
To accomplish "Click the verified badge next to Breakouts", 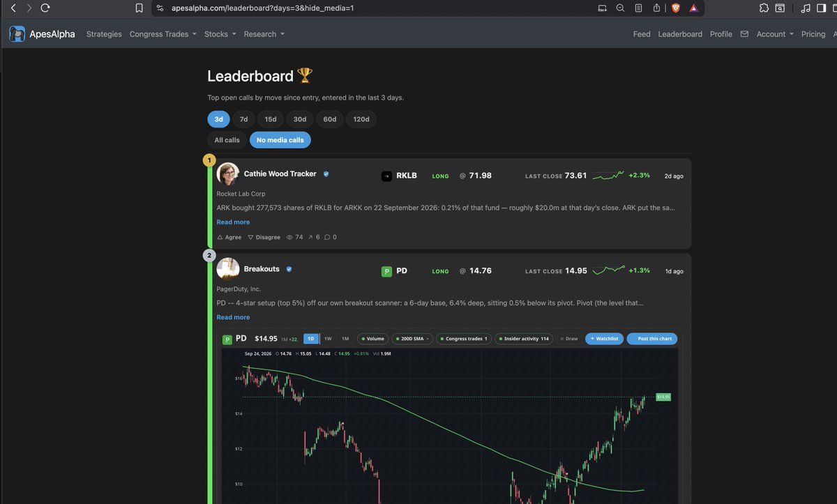I will 289,269.
